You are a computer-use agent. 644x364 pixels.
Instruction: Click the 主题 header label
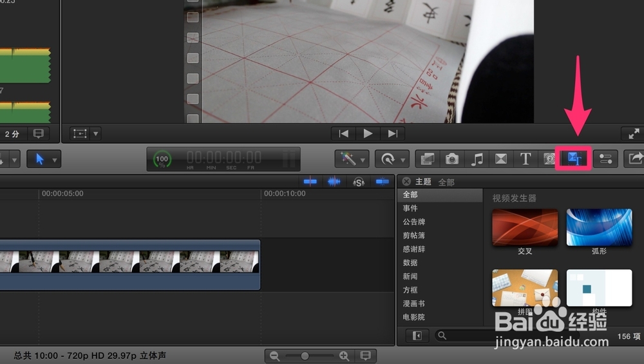pos(423,182)
